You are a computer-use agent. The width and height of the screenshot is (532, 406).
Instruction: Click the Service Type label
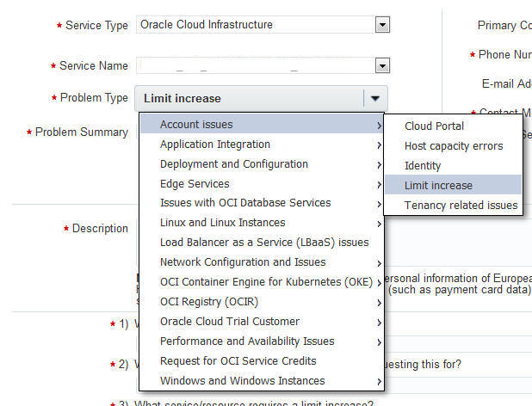point(96,26)
